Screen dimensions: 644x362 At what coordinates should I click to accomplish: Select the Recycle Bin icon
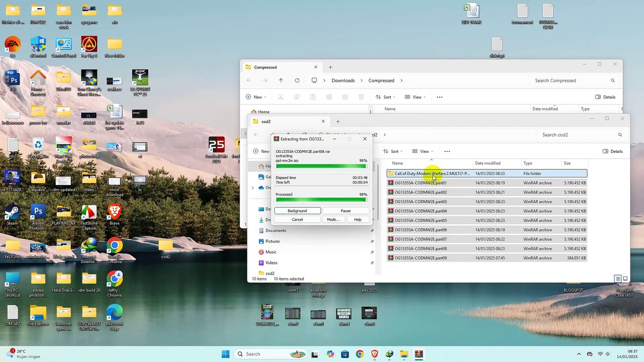click(38, 147)
